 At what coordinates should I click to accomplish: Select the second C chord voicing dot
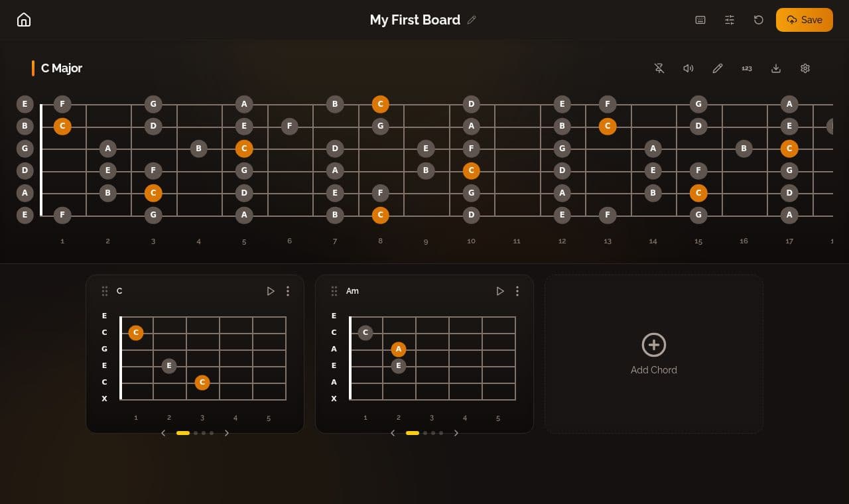click(x=196, y=433)
